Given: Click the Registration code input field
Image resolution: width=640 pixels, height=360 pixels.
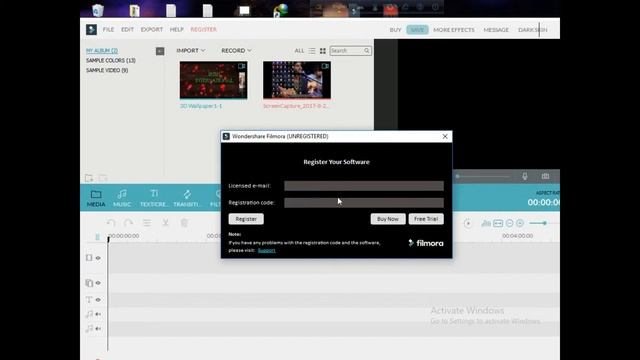Looking at the screenshot, I should (x=364, y=203).
